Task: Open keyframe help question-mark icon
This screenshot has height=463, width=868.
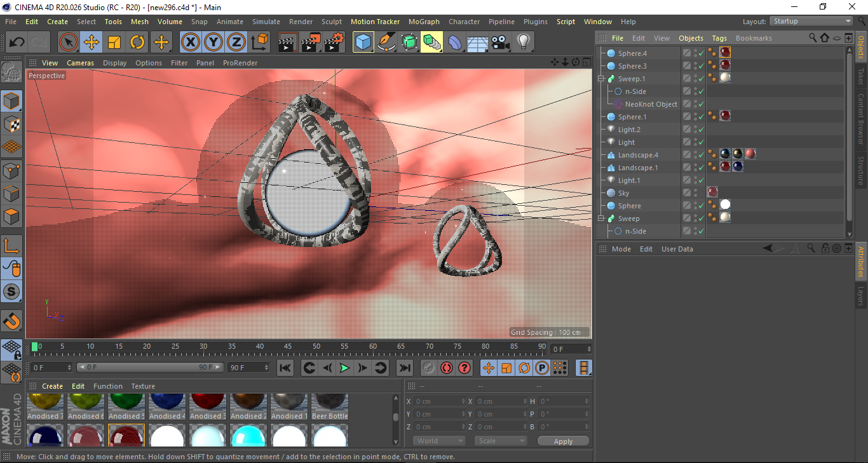Action: (465, 368)
